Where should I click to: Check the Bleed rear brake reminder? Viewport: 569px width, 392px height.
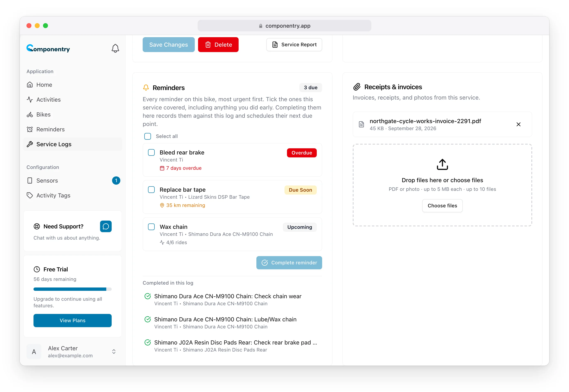(151, 153)
